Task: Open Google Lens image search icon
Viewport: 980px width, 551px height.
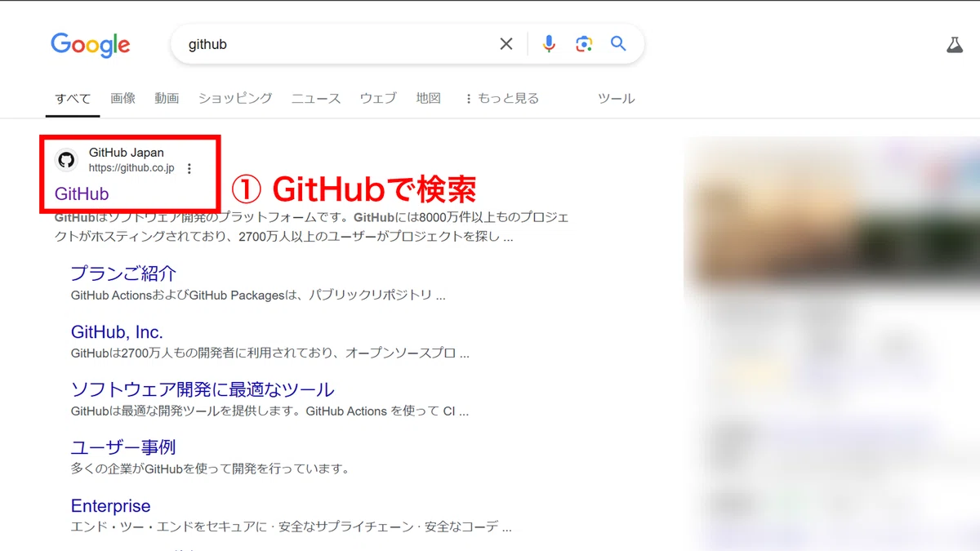Action: pos(583,44)
